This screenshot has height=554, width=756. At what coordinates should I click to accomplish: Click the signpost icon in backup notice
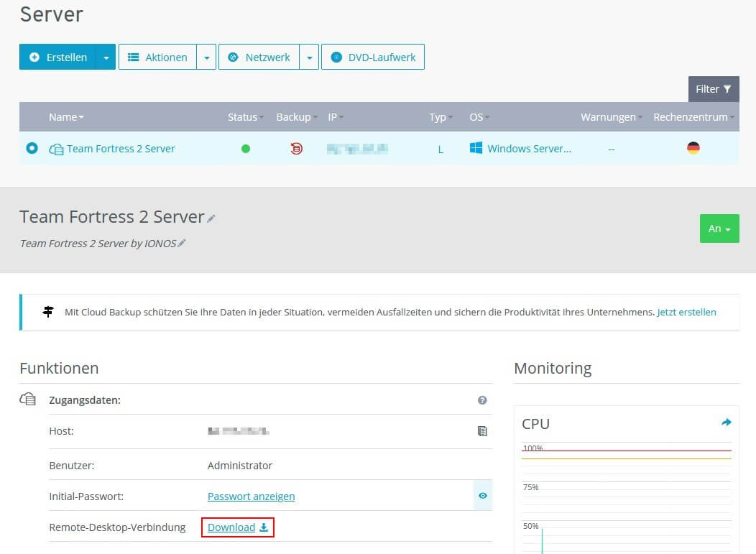click(x=47, y=311)
